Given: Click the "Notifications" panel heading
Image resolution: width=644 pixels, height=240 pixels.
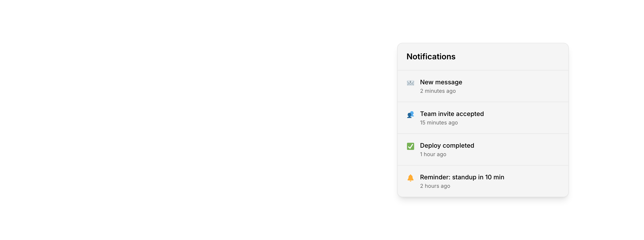Looking at the screenshot, I should click(x=431, y=57).
